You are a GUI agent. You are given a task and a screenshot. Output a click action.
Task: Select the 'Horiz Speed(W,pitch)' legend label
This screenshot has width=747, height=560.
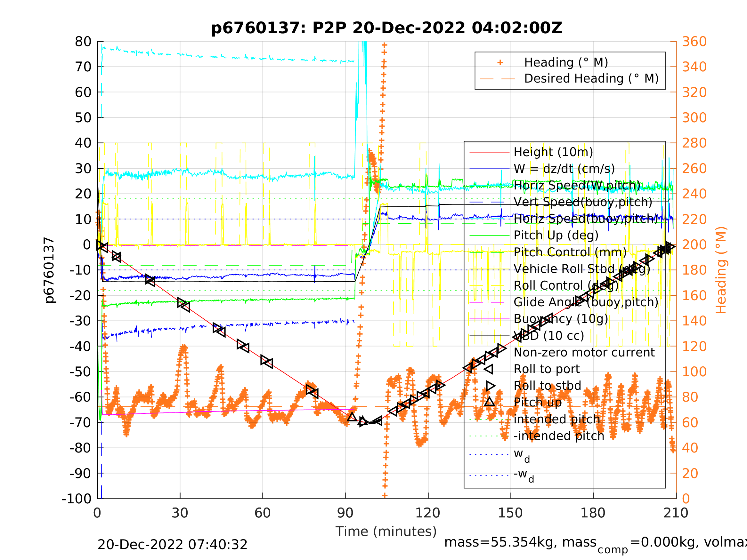pyautogui.click(x=577, y=185)
